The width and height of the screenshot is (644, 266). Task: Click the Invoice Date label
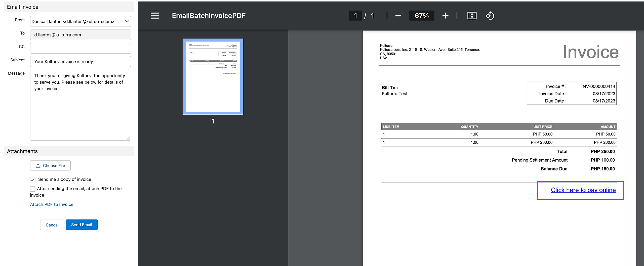pyautogui.click(x=553, y=94)
